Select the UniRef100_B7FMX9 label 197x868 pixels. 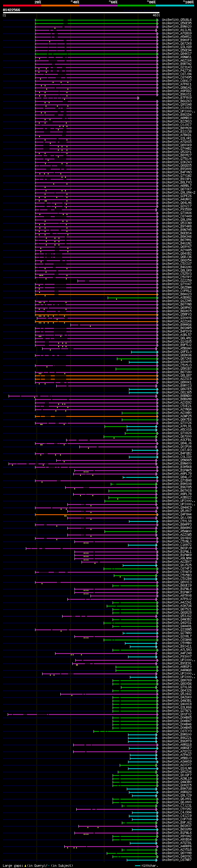[177, 98]
